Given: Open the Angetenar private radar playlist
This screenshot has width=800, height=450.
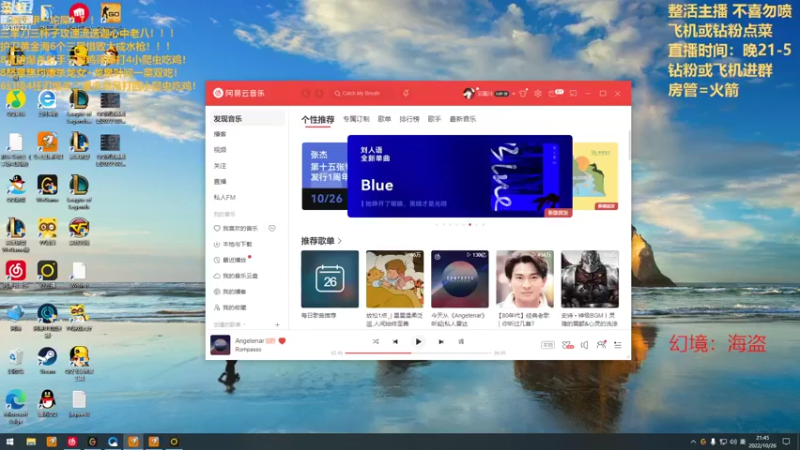Looking at the screenshot, I should [460, 279].
